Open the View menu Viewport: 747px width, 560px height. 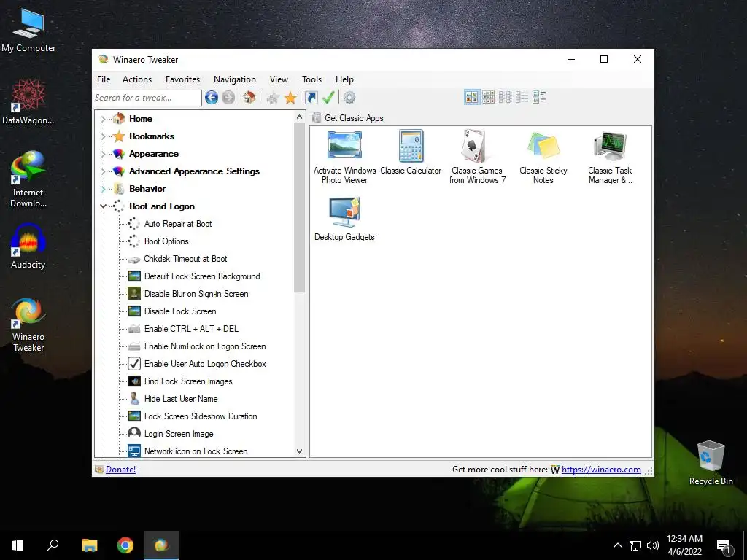pos(279,79)
